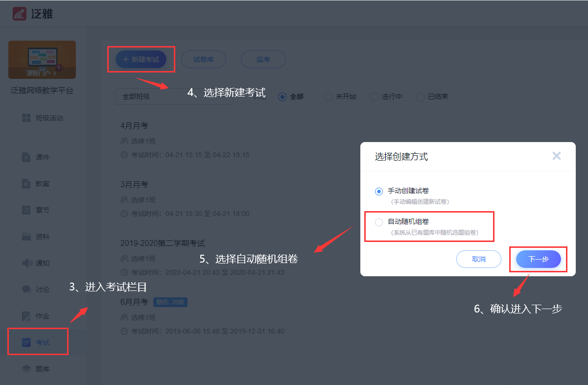The width and height of the screenshot is (588, 385).
Task: Click the 题库 stack icon
Action: click(x=26, y=369)
